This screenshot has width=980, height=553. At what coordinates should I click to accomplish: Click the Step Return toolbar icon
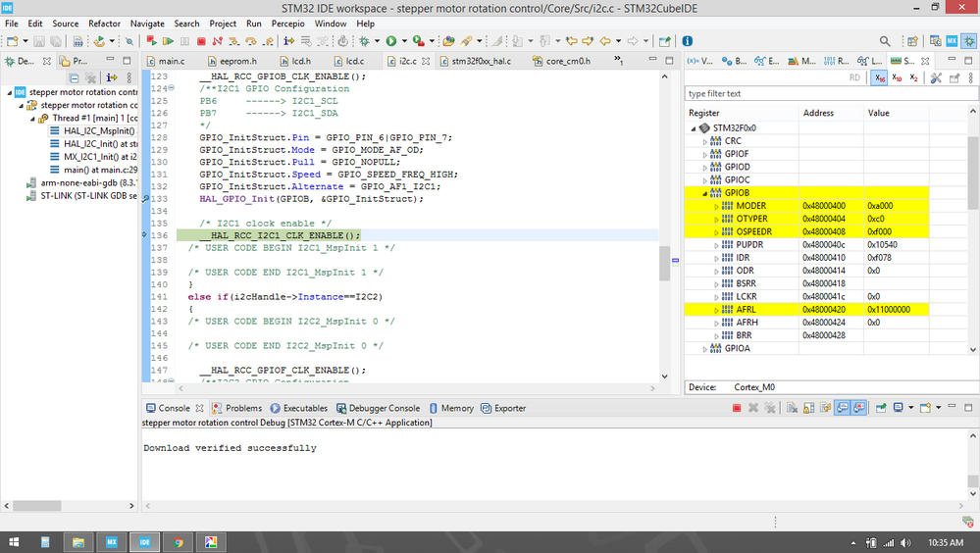click(268, 41)
